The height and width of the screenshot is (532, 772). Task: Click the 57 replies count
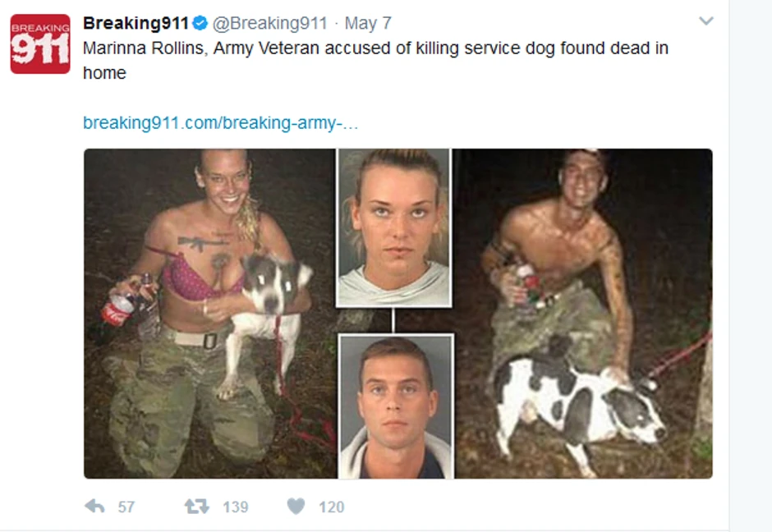coord(126,507)
